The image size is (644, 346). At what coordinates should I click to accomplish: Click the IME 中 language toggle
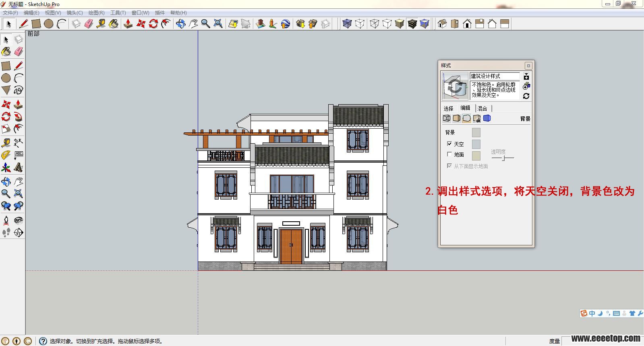coord(592,313)
